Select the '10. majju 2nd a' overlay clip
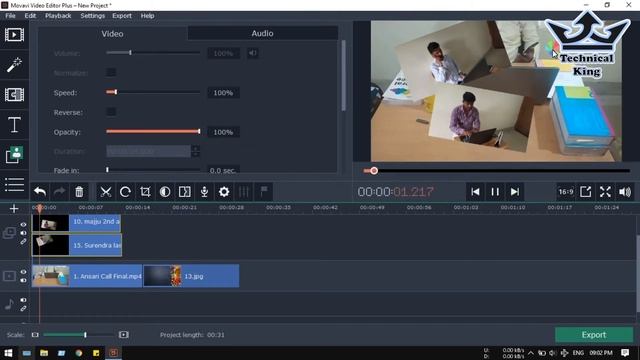 pyautogui.click(x=76, y=223)
